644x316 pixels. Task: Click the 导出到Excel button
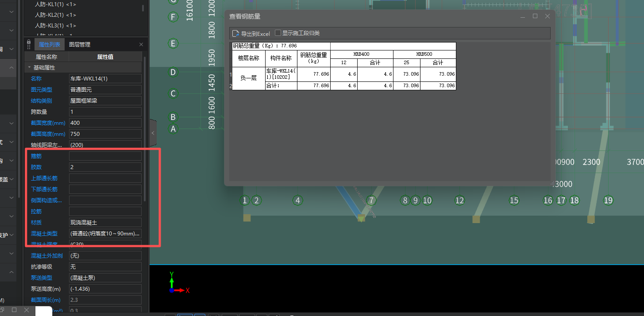pos(251,33)
